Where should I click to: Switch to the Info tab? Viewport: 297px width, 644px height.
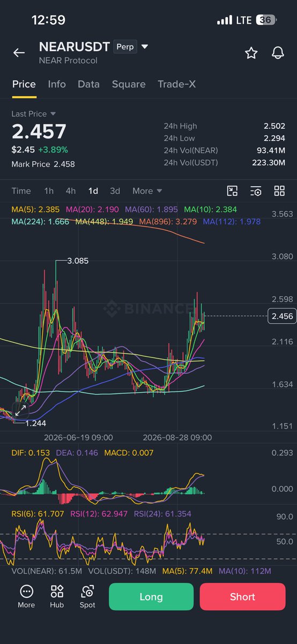(x=57, y=84)
